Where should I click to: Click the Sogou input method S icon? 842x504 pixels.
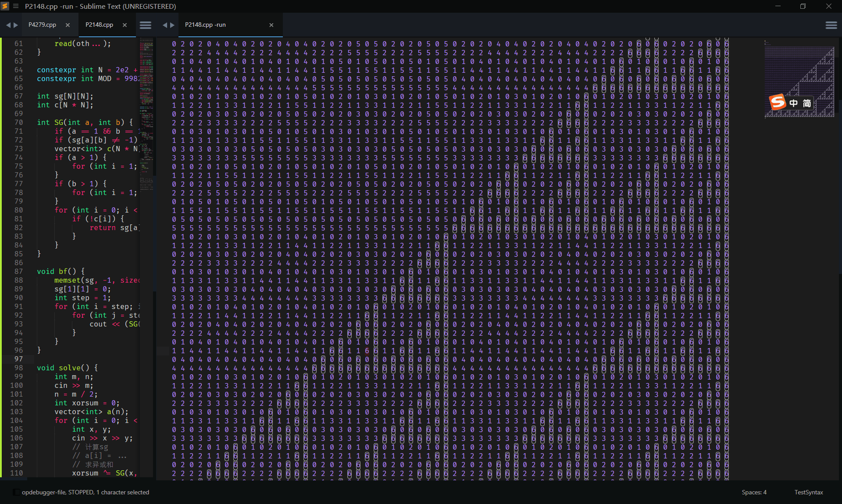coord(778,103)
